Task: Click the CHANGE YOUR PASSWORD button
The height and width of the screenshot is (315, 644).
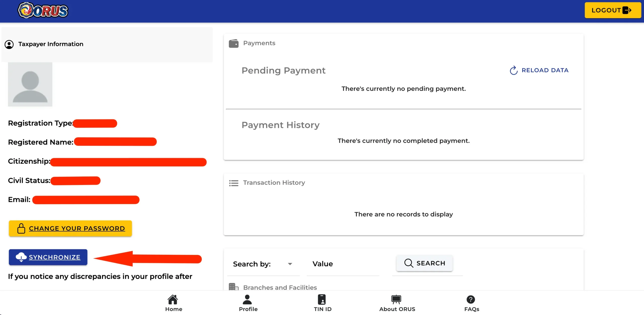Action: [x=70, y=228]
